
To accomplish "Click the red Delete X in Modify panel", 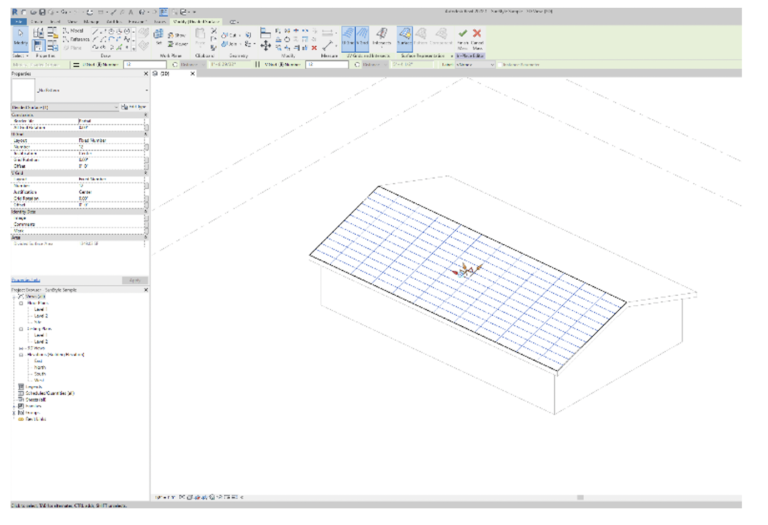I will tap(314, 48).
